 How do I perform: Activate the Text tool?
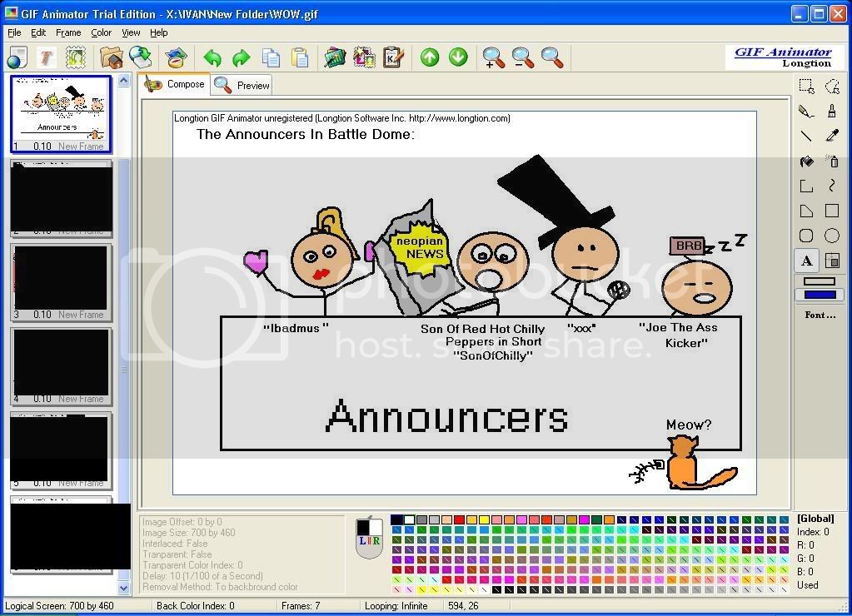[x=806, y=261]
